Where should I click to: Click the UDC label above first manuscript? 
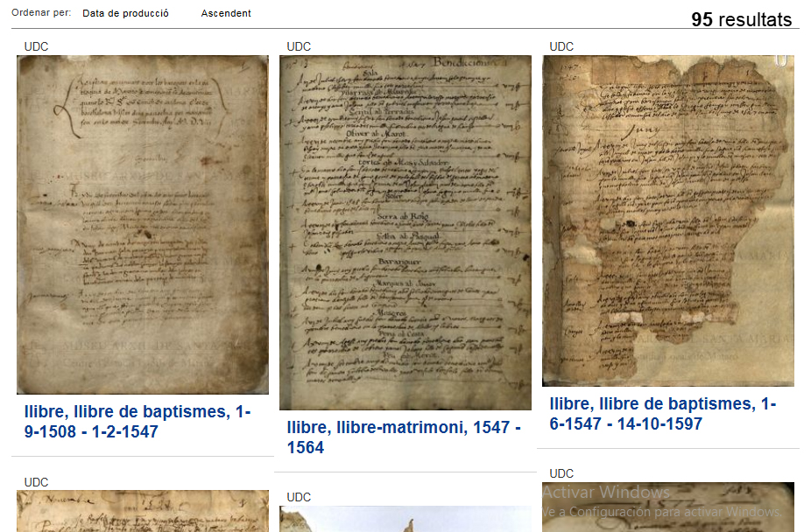36,46
